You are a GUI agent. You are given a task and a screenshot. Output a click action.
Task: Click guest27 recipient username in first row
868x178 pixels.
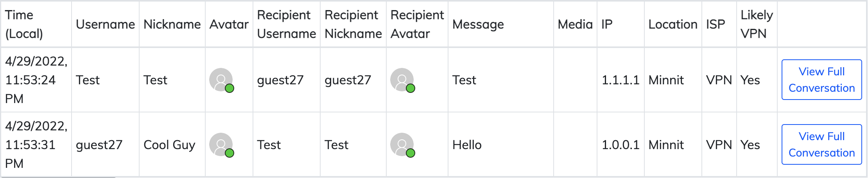280,80
